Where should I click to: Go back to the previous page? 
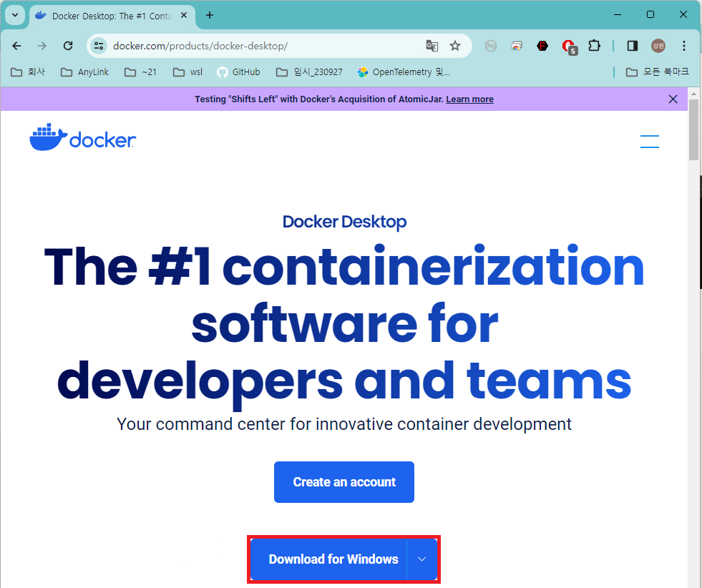pyautogui.click(x=16, y=46)
